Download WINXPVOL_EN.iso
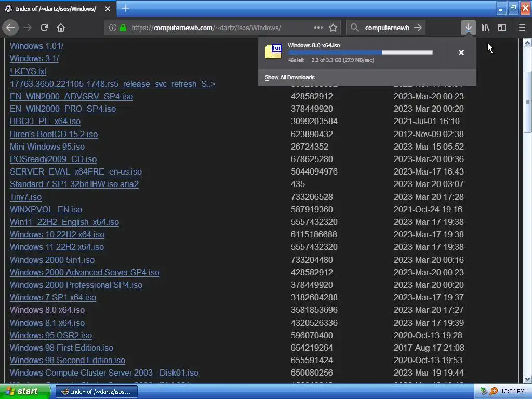This screenshot has height=399, width=532. point(46,210)
